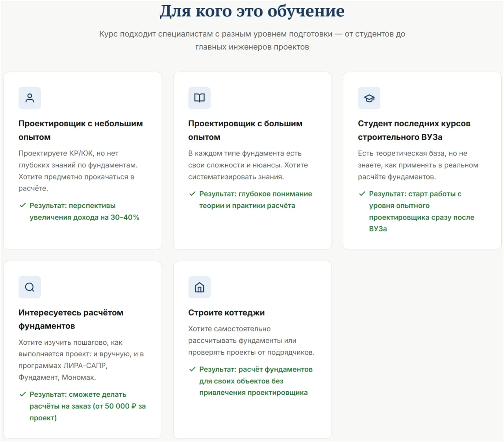This screenshot has height=442, width=504.
Task: Click the subtitle 'Курс подходит специалистам'
Action: coord(252,40)
